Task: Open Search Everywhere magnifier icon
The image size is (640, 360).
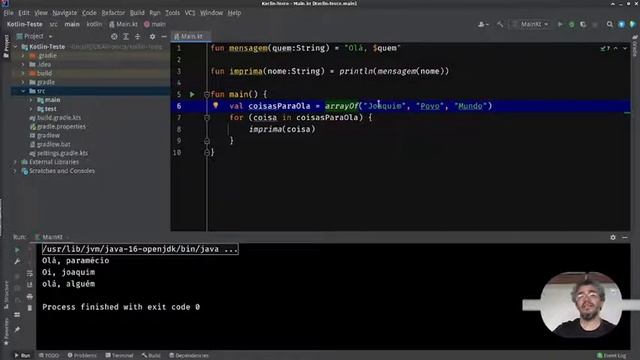Action: click(610, 24)
